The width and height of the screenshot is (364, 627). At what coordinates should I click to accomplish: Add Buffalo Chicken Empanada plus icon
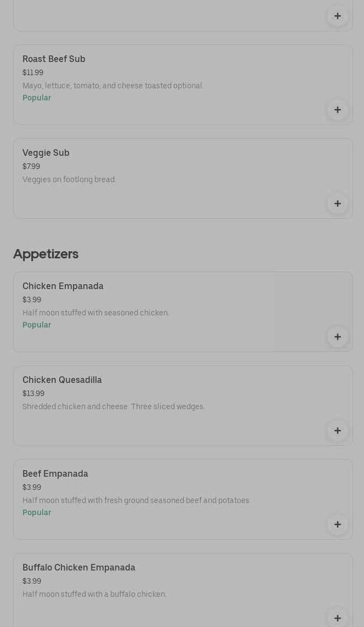pos(338,618)
